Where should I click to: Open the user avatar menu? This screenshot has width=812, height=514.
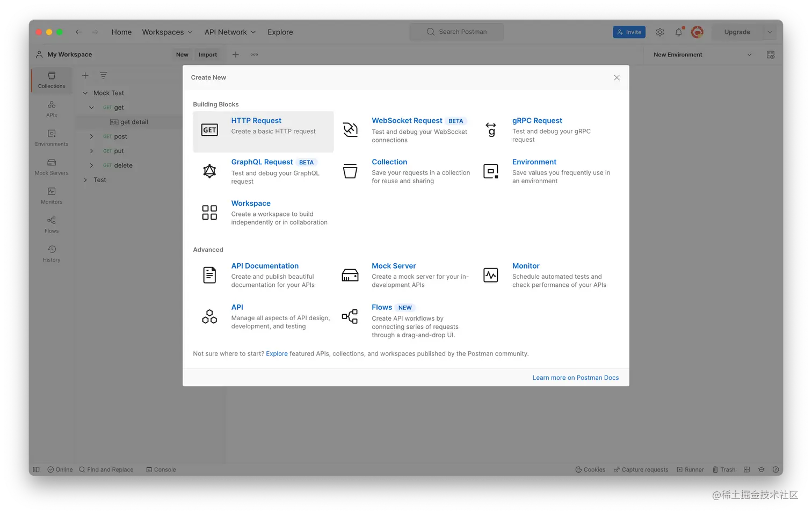(697, 32)
